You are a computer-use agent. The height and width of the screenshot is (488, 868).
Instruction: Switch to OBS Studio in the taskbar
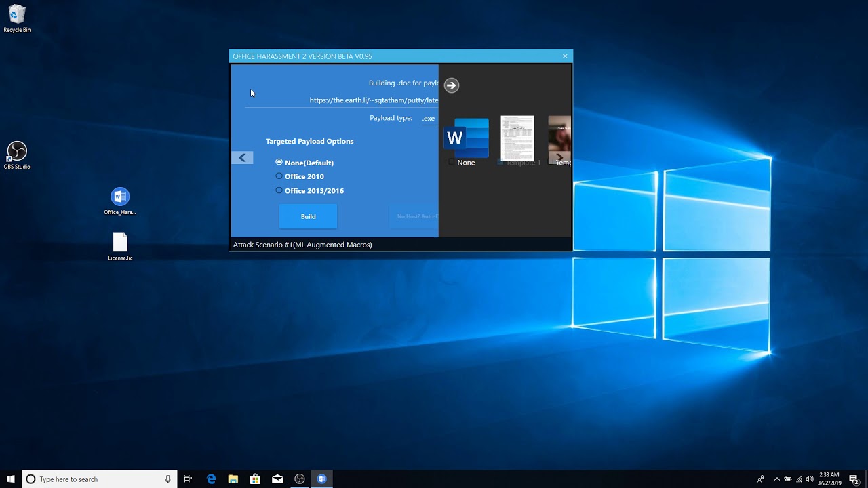click(x=300, y=479)
